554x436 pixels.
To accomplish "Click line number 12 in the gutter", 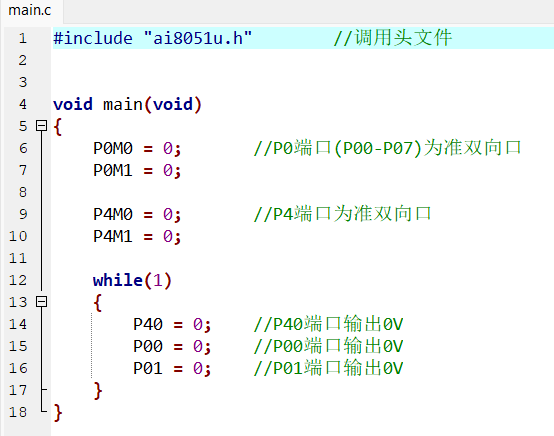I will click(18, 280).
